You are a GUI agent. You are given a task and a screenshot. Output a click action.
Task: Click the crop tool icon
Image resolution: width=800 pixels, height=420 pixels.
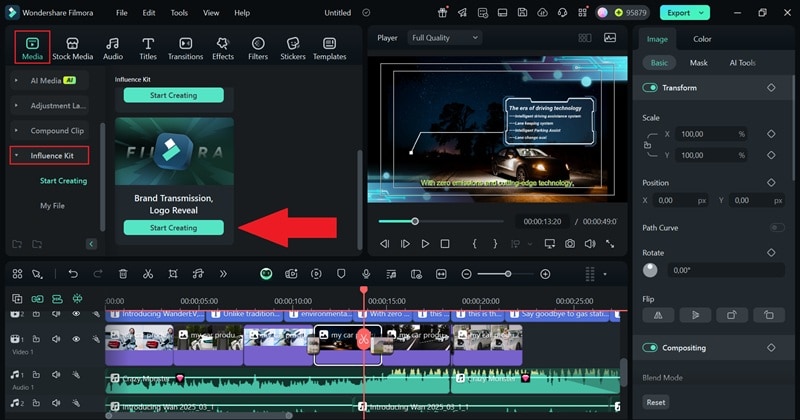pyautogui.click(x=173, y=274)
